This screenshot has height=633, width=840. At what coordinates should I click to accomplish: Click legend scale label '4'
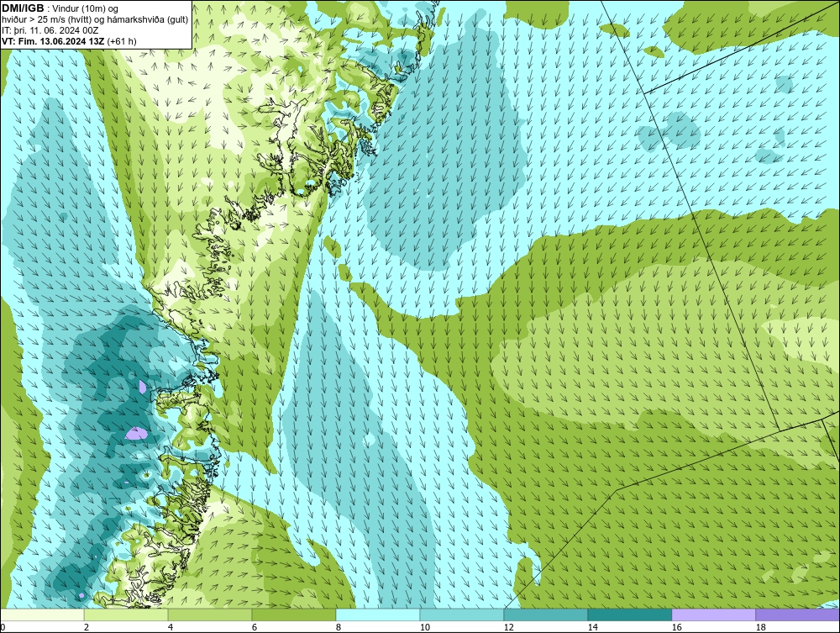(171, 627)
